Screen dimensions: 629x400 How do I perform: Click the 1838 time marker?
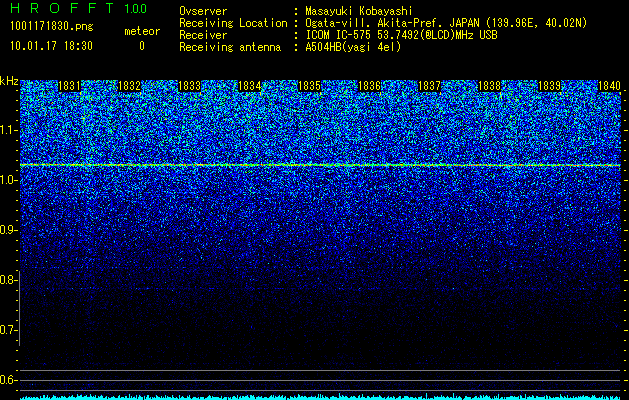point(490,86)
